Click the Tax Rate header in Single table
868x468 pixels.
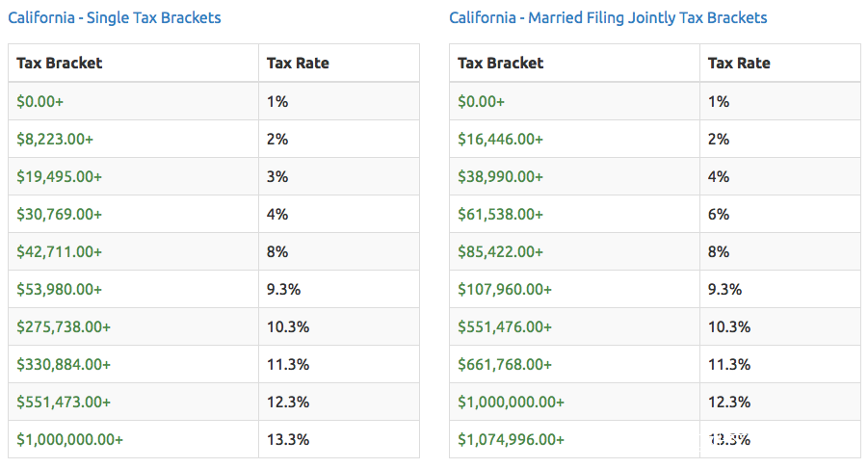coord(298,63)
